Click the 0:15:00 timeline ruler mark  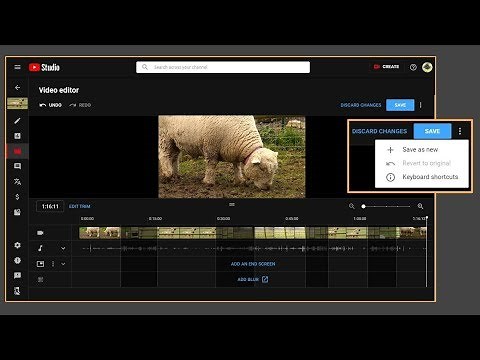click(155, 219)
